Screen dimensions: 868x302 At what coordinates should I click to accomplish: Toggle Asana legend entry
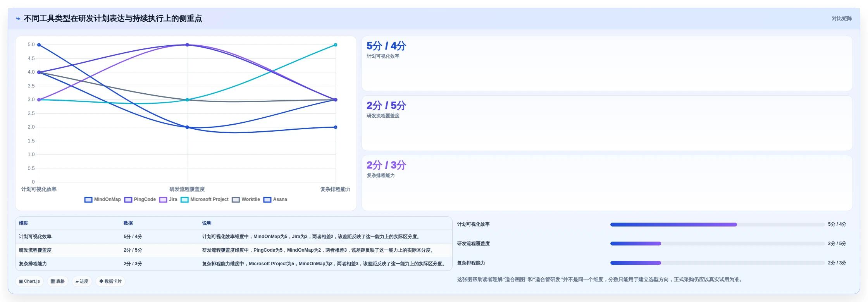tap(275, 199)
